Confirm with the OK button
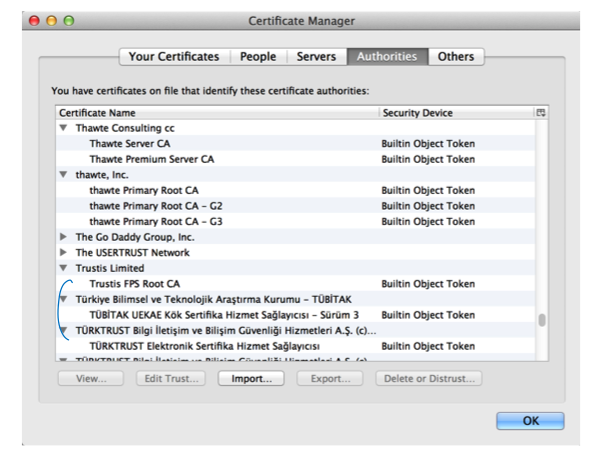 pos(530,421)
